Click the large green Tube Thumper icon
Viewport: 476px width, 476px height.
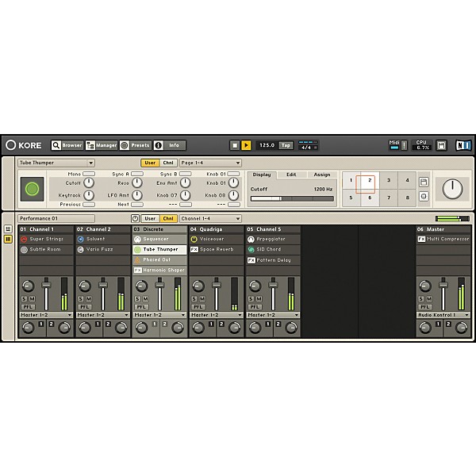pyautogui.click(x=33, y=189)
